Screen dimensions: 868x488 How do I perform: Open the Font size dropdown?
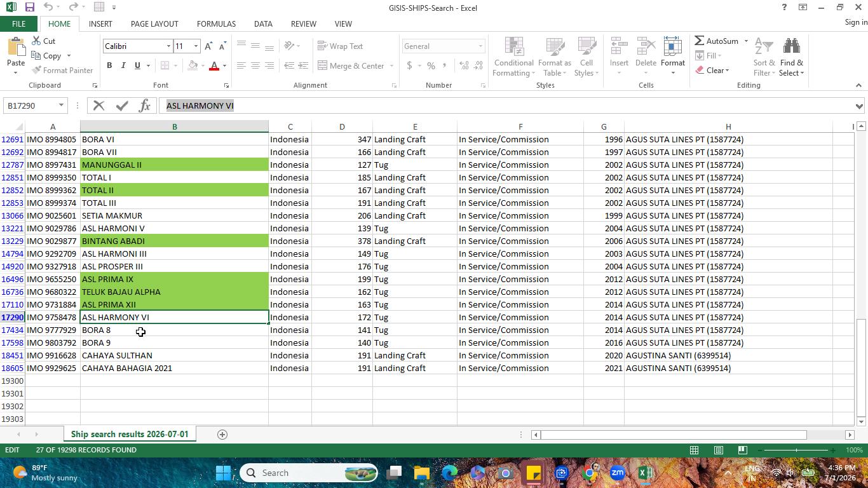[x=196, y=46]
